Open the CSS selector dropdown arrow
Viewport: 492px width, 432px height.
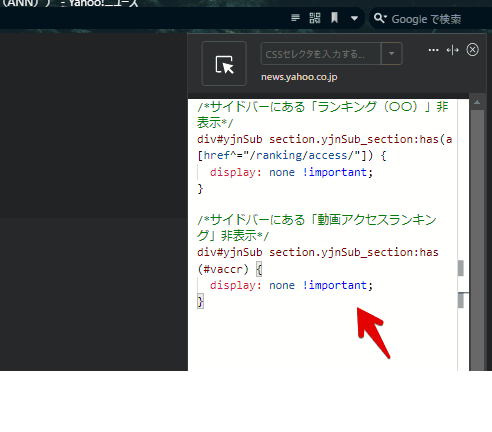pos(392,54)
